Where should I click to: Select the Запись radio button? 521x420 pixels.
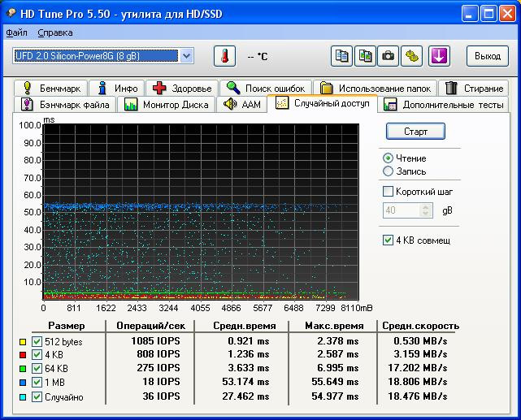pos(388,171)
